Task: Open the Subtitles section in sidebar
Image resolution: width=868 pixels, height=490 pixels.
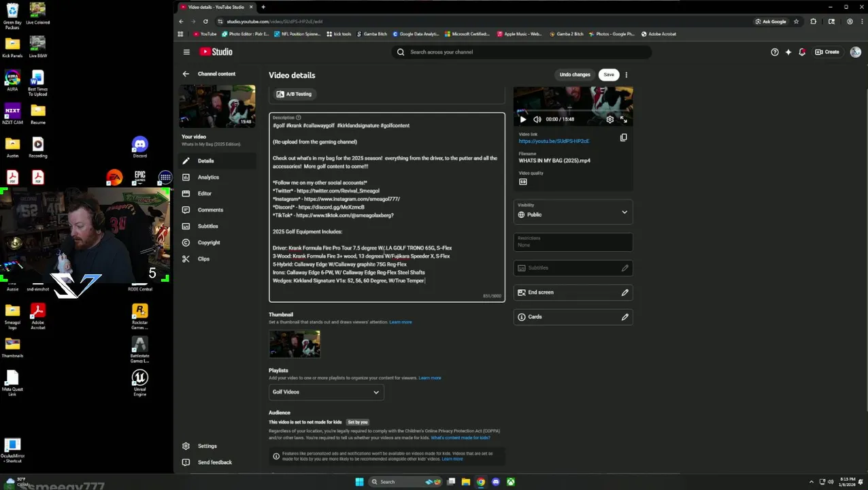Action: coord(217,226)
